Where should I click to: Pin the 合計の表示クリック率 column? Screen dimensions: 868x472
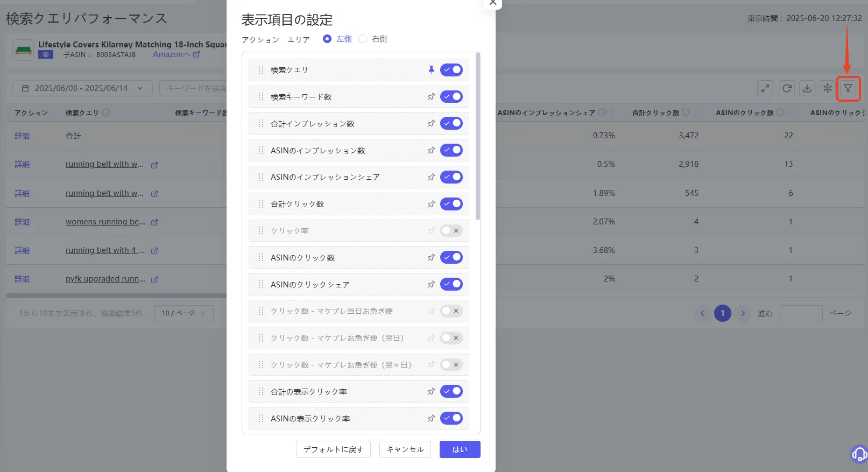pyautogui.click(x=431, y=392)
